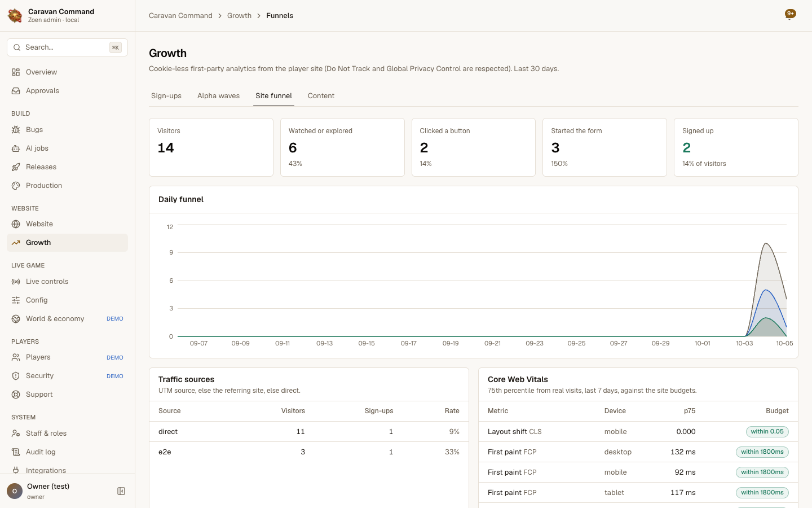Go to the Growth breadcrumb link
The height and width of the screenshot is (508, 812).
[239, 16]
